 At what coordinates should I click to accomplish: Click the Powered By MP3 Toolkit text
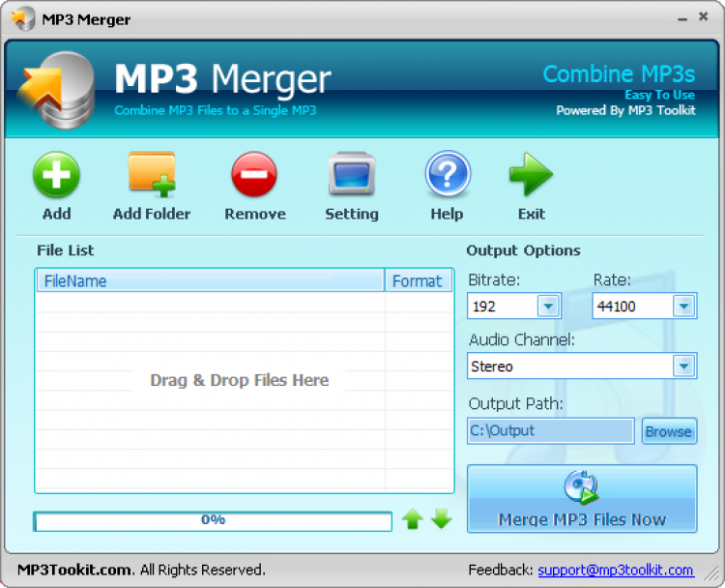(625, 110)
